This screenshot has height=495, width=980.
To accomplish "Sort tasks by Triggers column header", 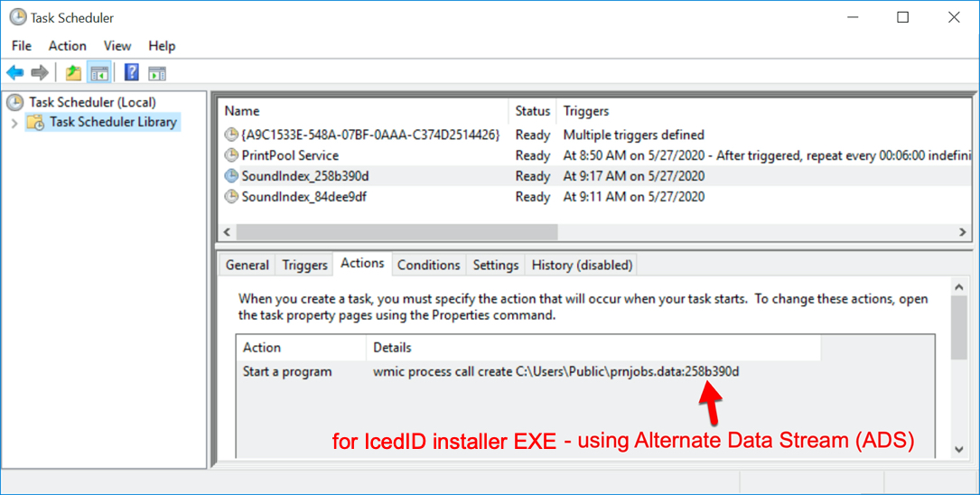I will [x=764, y=110].
